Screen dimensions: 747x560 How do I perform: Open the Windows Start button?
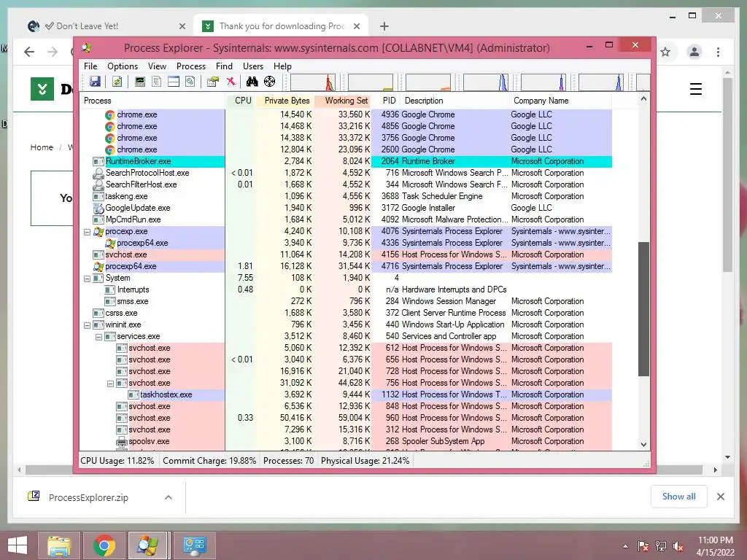coord(18,545)
